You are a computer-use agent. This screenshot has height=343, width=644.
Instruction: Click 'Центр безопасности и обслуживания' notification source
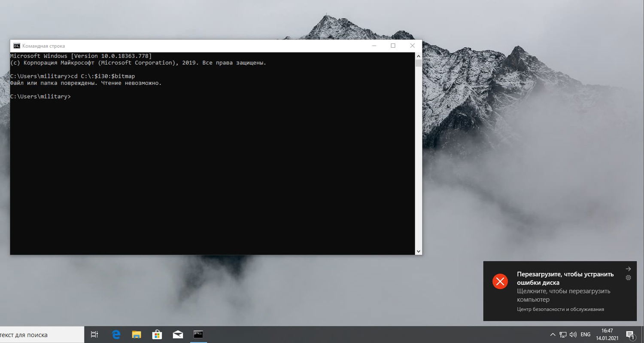coord(560,309)
